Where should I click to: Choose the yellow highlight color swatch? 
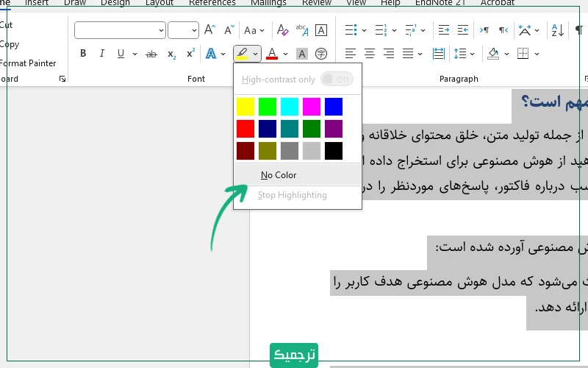(245, 107)
